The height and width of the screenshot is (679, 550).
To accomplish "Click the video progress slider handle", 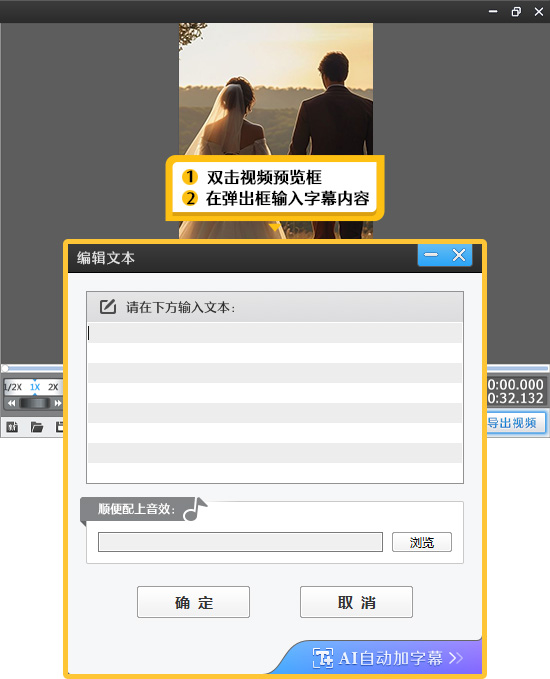I will (5, 369).
